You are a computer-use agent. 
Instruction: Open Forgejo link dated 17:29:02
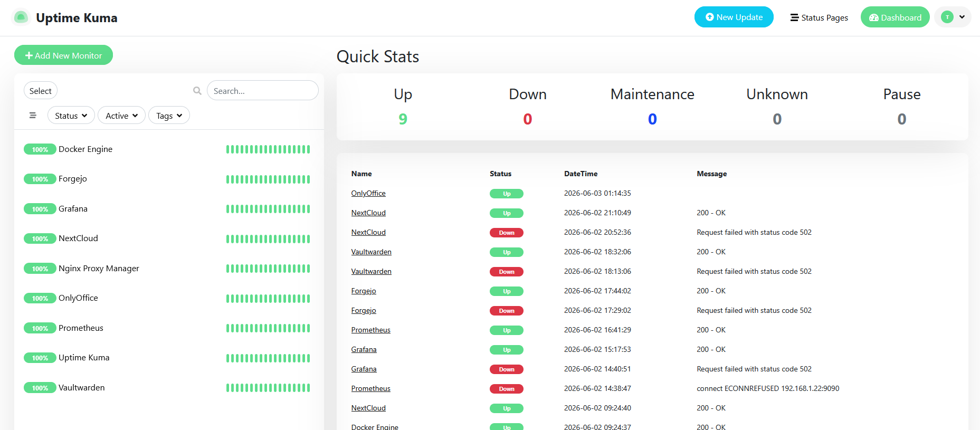coord(364,310)
